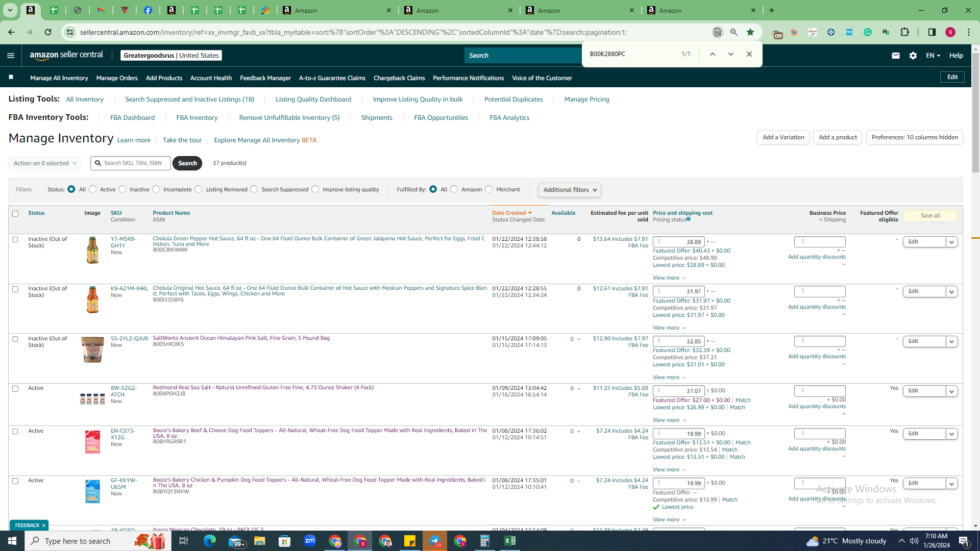Open the settings gear in Seller Central
The width and height of the screenshot is (980, 551).
pos(913,56)
